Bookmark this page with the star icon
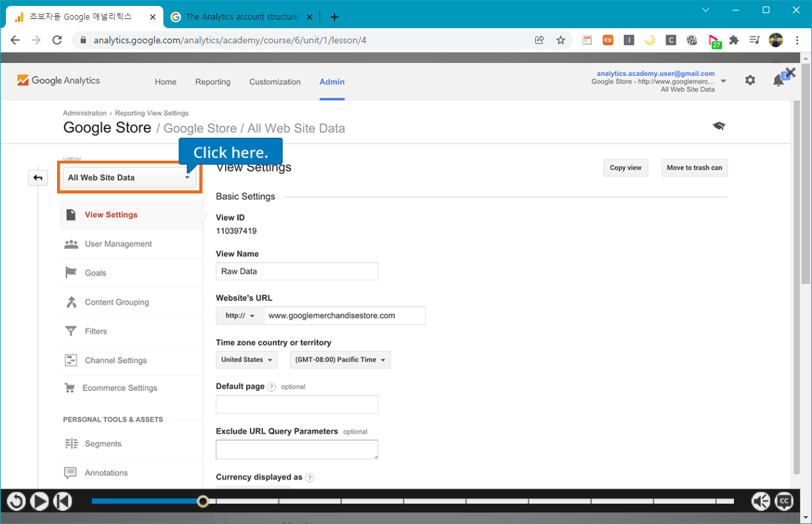812x524 pixels. coord(561,40)
